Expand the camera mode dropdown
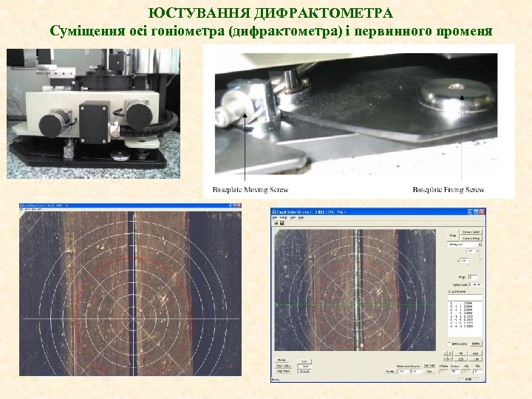Image resolution: width=532 pixels, height=399 pixels. pos(480,245)
